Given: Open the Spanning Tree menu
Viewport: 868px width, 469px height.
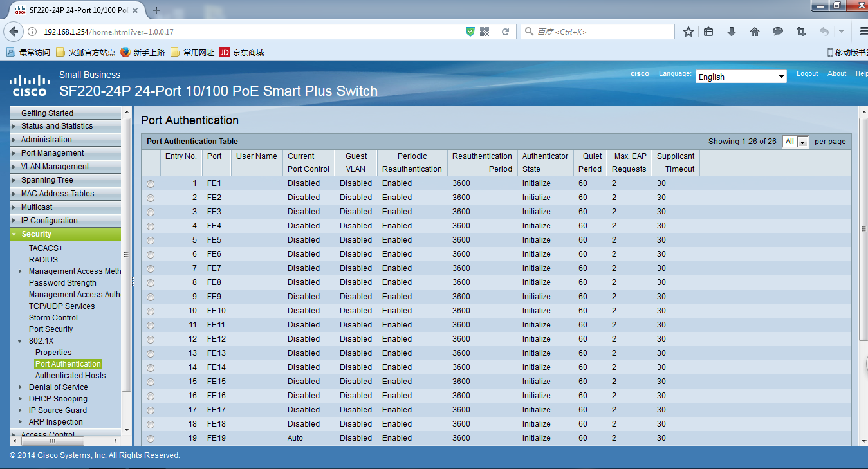Looking at the screenshot, I should [x=65, y=180].
